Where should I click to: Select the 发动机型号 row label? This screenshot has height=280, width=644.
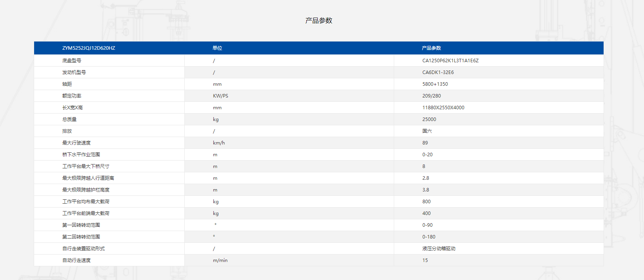pyautogui.click(x=74, y=72)
